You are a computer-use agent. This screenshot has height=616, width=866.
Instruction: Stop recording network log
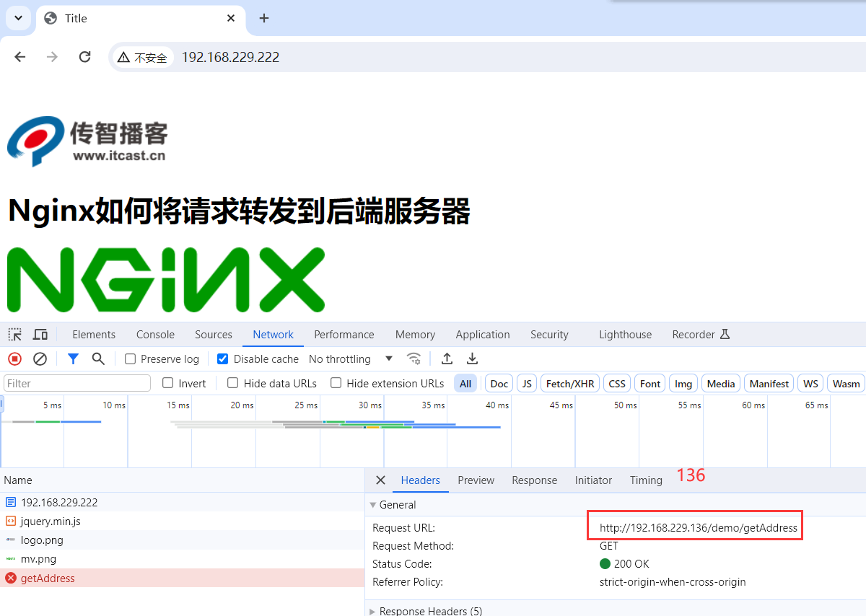click(x=14, y=358)
